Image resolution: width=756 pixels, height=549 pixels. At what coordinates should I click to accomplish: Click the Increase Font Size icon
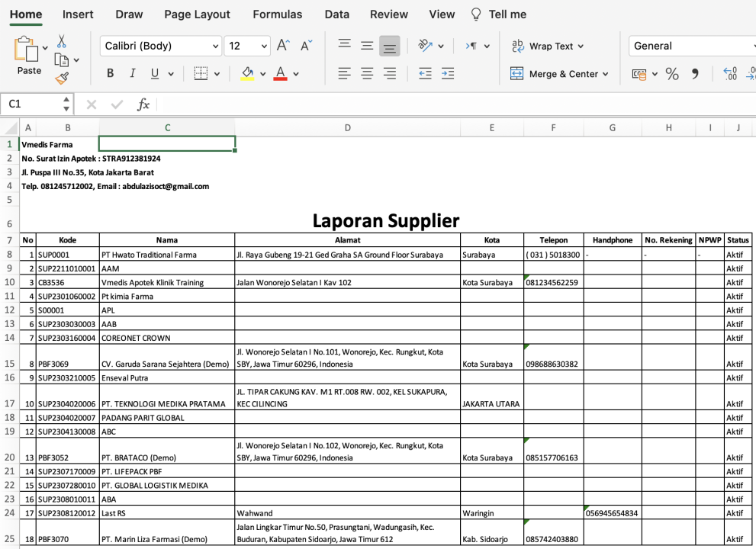283,46
